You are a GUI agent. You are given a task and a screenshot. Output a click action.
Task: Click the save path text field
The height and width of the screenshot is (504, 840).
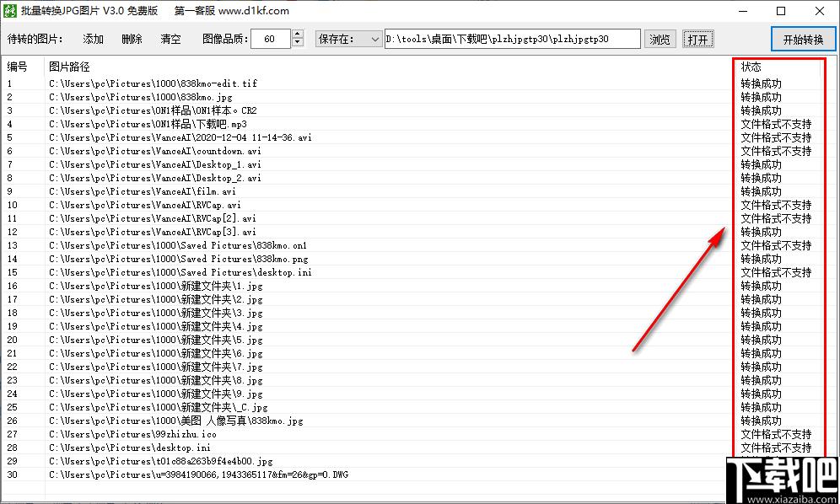[512, 39]
